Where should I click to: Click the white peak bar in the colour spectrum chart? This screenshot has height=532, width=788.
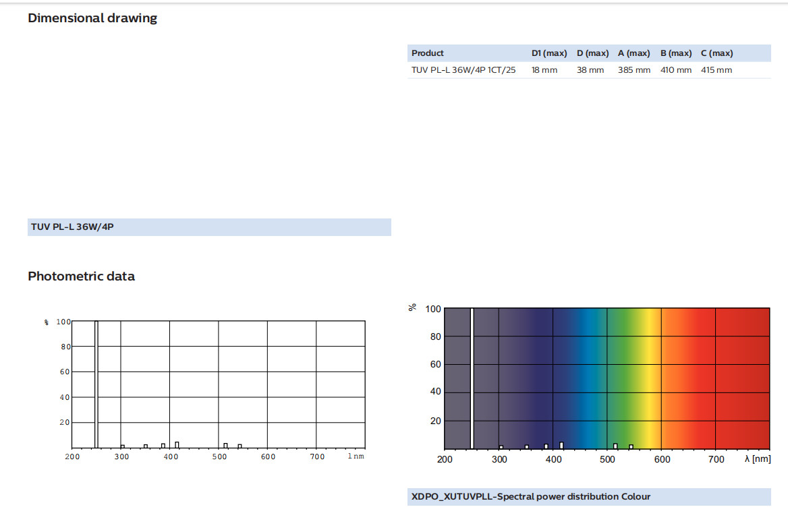click(472, 378)
